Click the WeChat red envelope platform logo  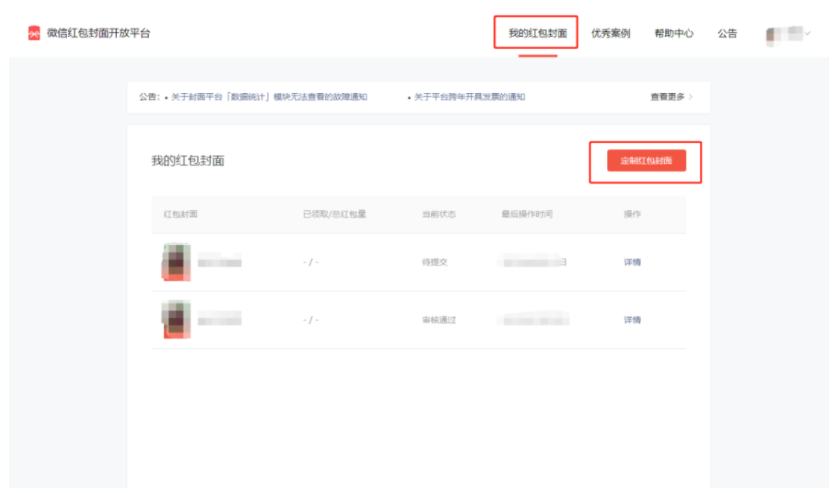(34, 33)
